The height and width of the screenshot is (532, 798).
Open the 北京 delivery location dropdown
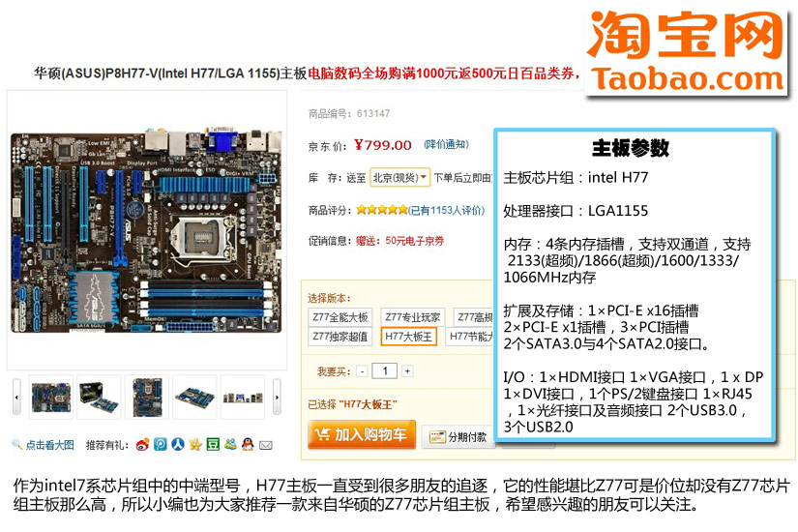pyautogui.click(x=400, y=178)
